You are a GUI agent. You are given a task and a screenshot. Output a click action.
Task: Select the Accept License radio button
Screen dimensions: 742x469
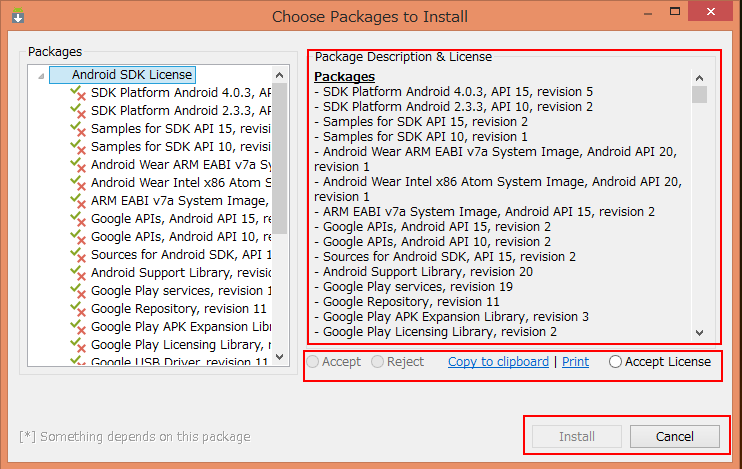[615, 362]
